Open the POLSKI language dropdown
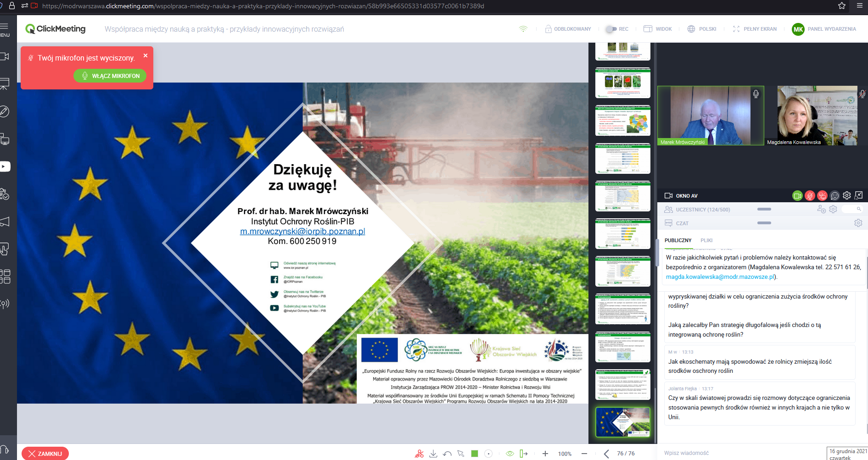The height and width of the screenshot is (460, 868). coord(702,29)
